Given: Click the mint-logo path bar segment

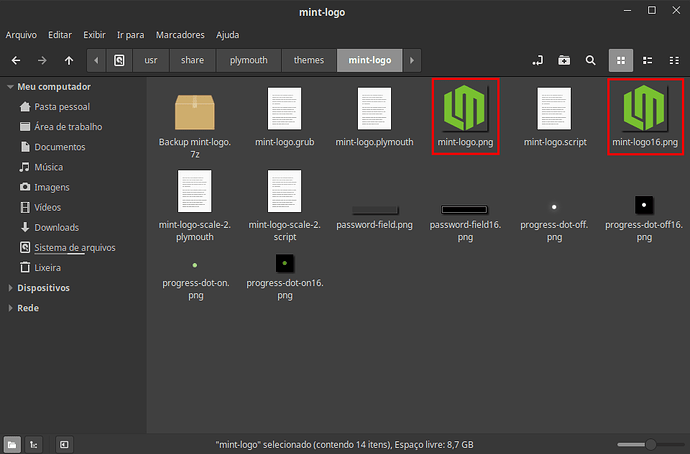Looking at the screenshot, I should click(370, 60).
